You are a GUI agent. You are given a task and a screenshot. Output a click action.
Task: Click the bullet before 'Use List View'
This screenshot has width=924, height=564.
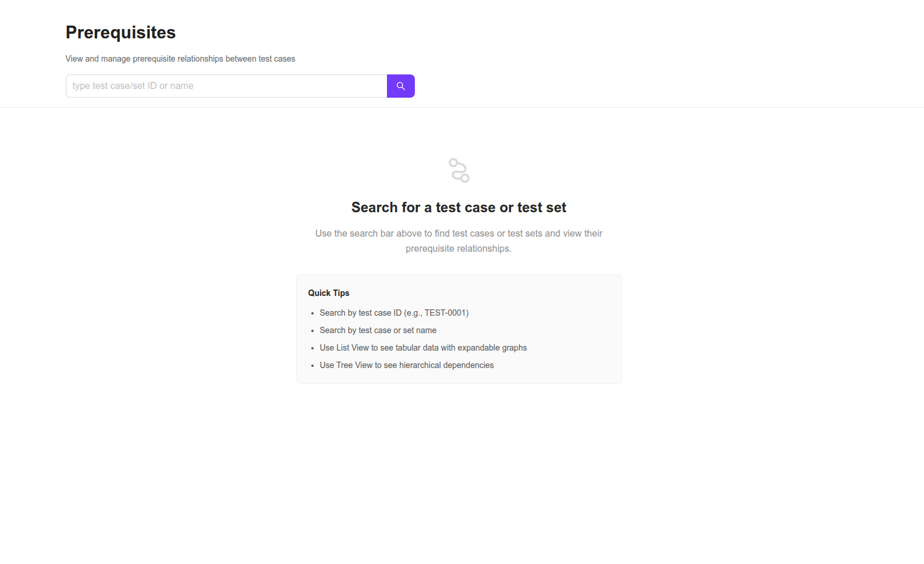[x=312, y=348]
